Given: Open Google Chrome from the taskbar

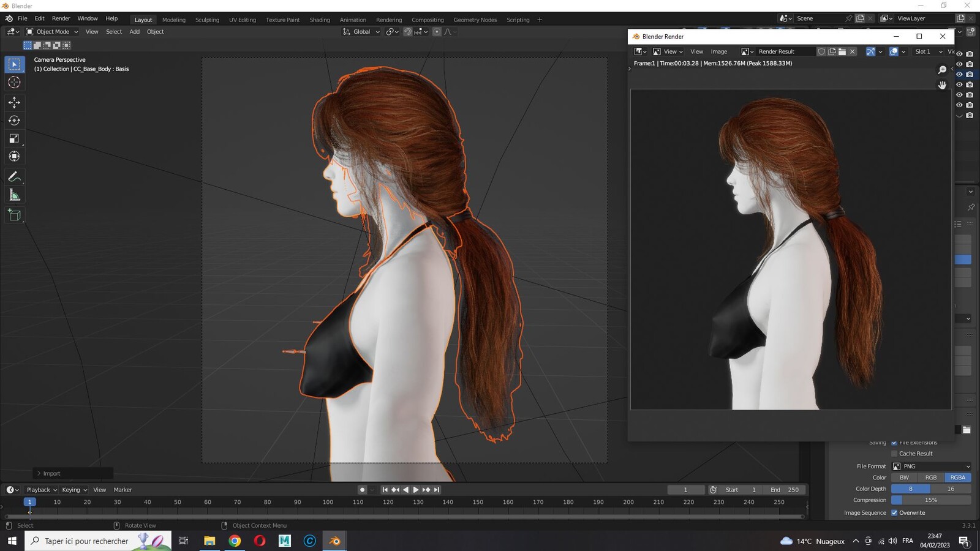Looking at the screenshot, I should pos(235,541).
